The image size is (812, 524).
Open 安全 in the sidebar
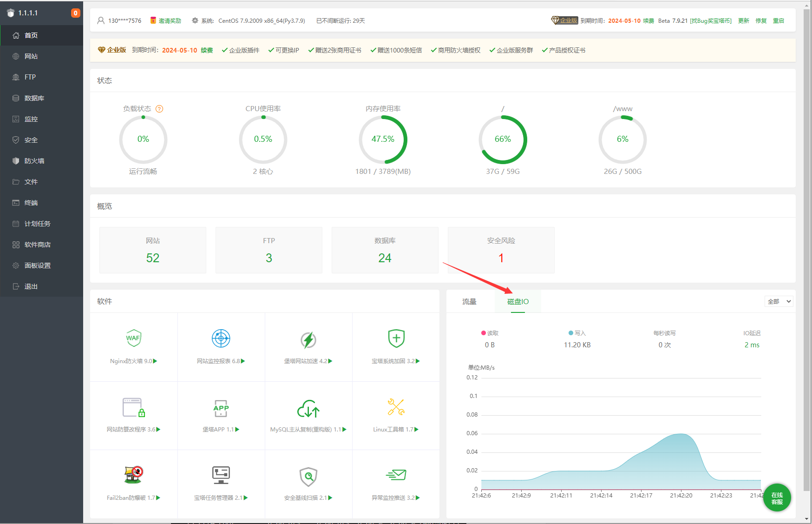42,140
